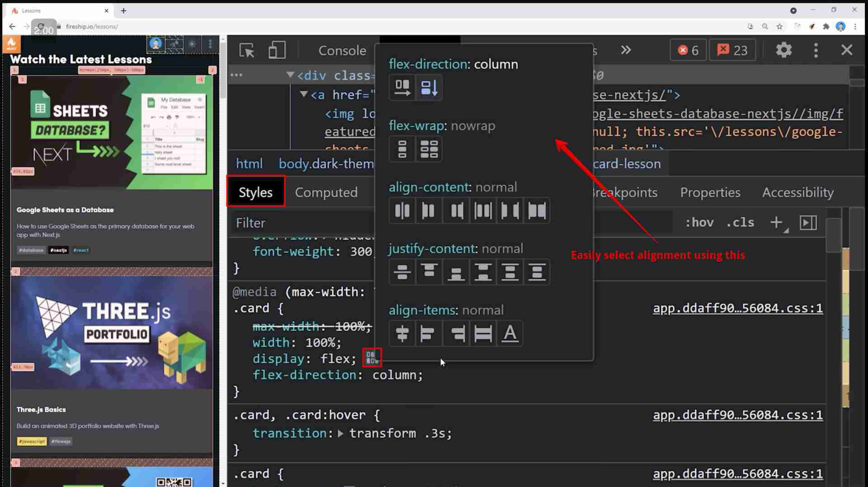Open css source link for .card:hover rule
The image size is (868, 487).
point(738,415)
